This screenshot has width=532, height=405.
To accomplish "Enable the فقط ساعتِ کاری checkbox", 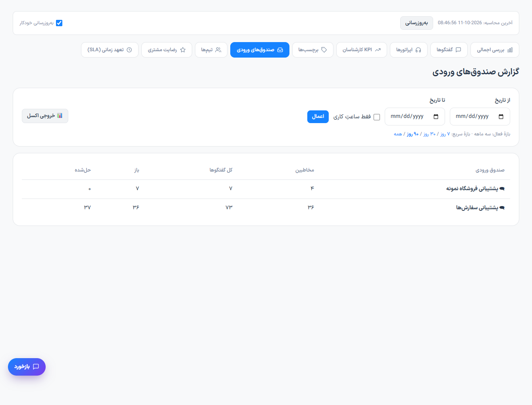I will 377,117.
